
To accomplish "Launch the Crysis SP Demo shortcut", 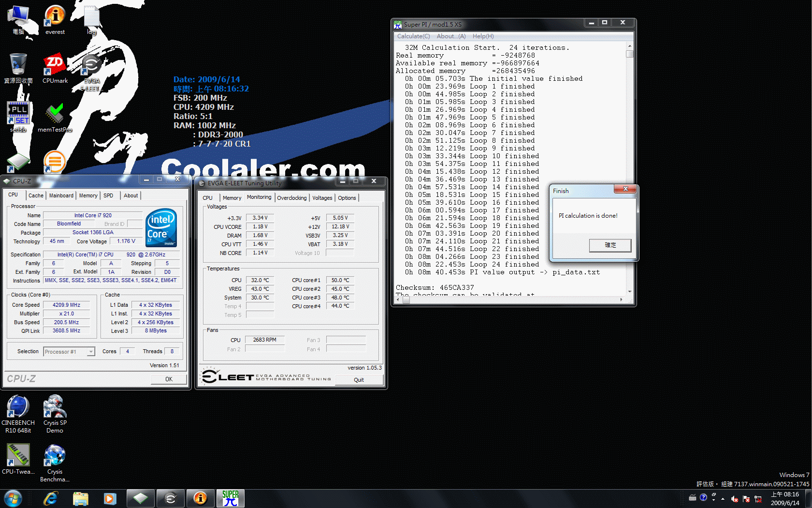I will pyautogui.click(x=55, y=414).
